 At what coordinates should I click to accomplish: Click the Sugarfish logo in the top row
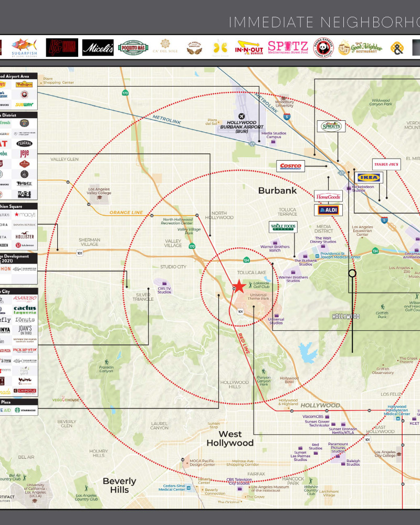[27, 48]
